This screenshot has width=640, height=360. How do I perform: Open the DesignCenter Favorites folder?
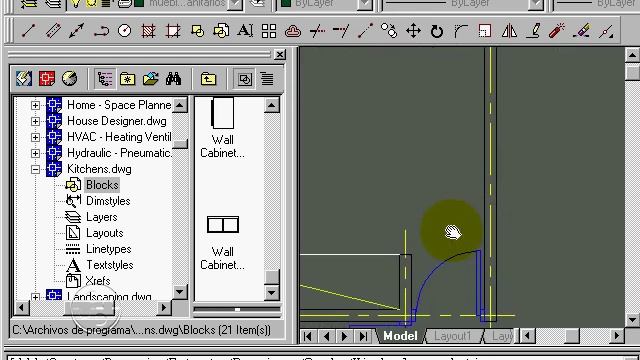128,78
